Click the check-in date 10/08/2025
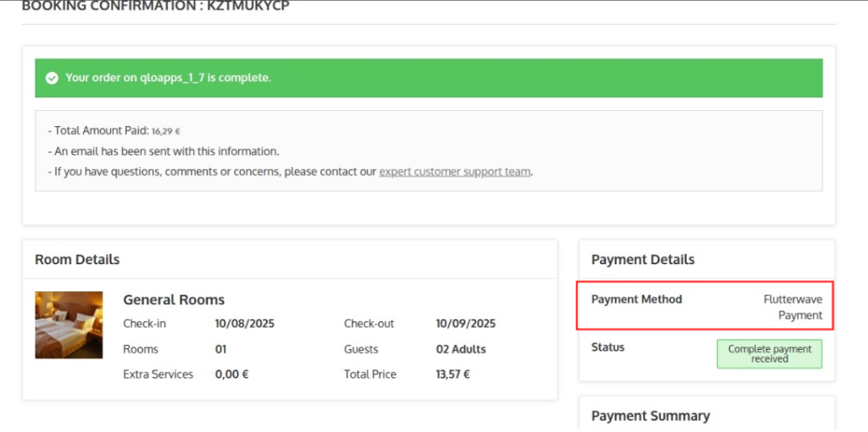Image resolution: width=868 pixels, height=432 pixels. click(245, 324)
